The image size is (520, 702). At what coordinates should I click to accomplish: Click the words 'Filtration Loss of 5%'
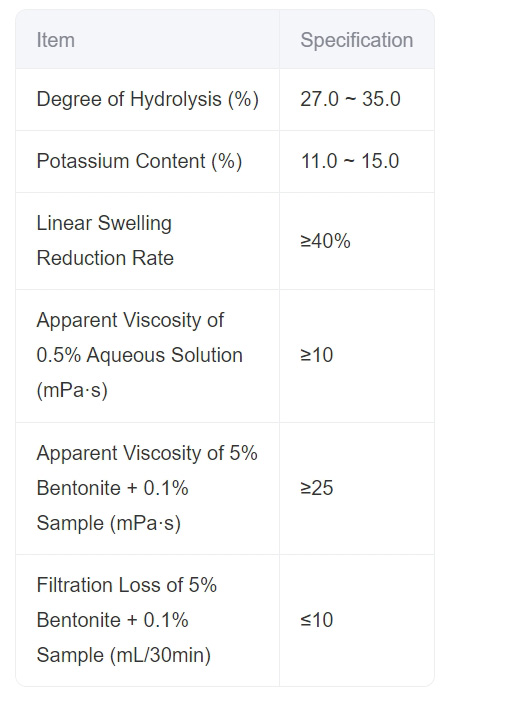click(x=127, y=585)
